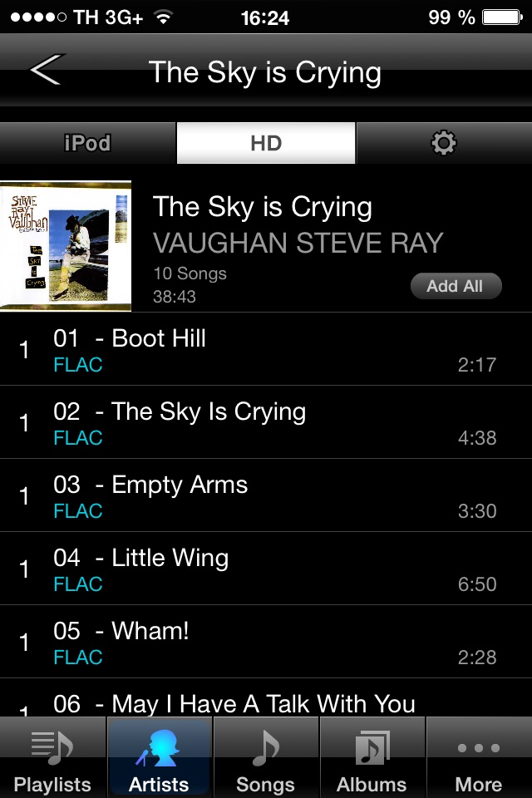Viewport: 532px width, 798px height.
Task: Switch to the iPod source tab
Action: [88, 143]
